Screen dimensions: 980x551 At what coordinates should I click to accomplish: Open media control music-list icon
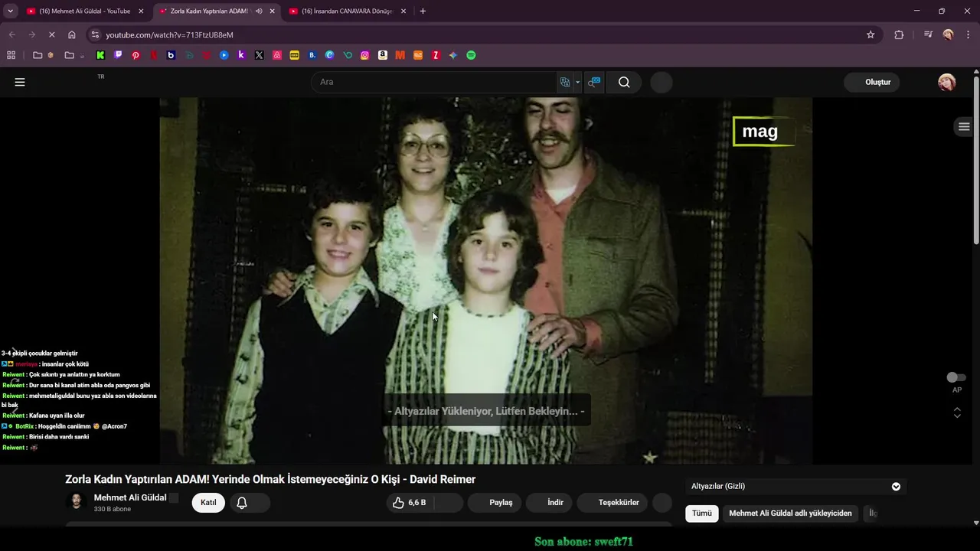point(928,34)
